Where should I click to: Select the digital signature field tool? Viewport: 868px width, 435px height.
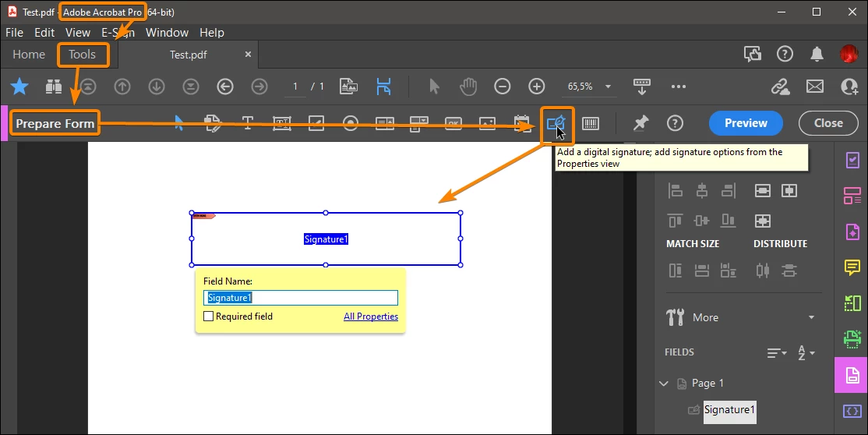[556, 123]
